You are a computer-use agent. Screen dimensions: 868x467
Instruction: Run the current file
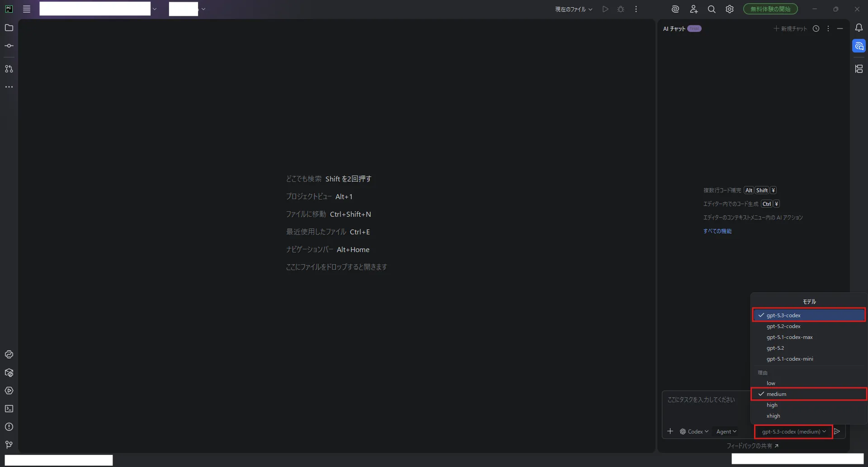[605, 9]
